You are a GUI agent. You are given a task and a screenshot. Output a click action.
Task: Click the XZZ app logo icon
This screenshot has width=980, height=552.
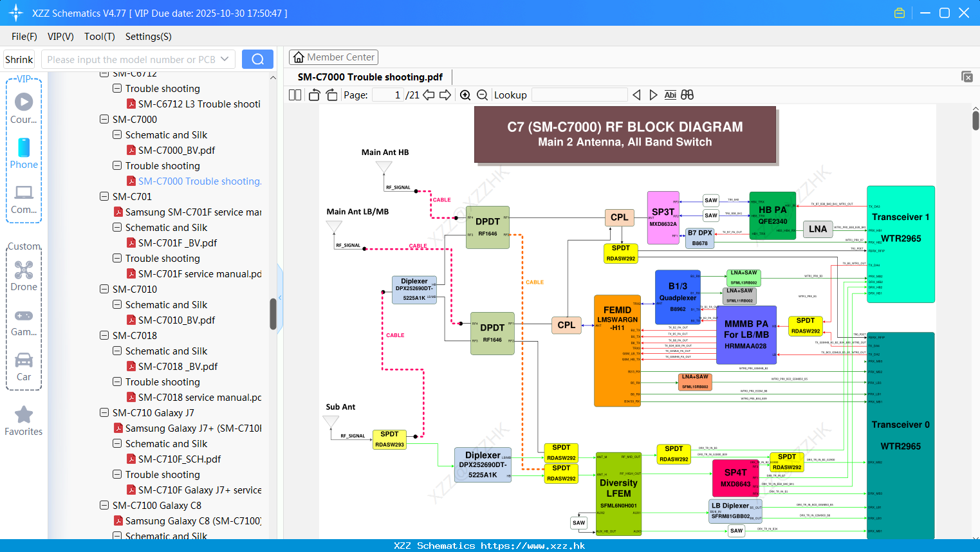click(15, 13)
